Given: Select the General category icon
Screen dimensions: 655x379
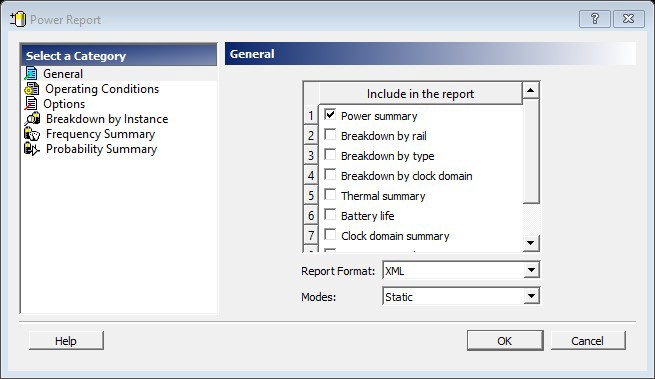Looking at the screenshot, I should click(x=31, y=74).
